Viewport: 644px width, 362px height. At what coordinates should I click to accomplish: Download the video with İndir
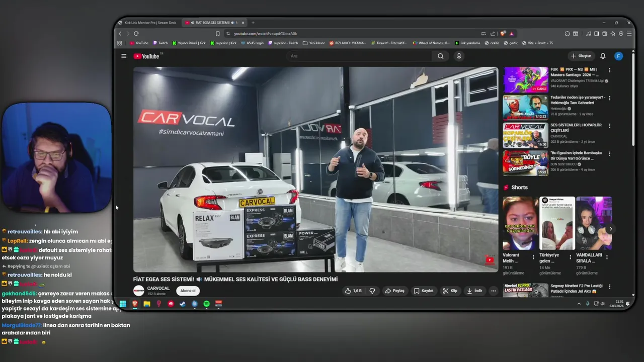(474, 291)
